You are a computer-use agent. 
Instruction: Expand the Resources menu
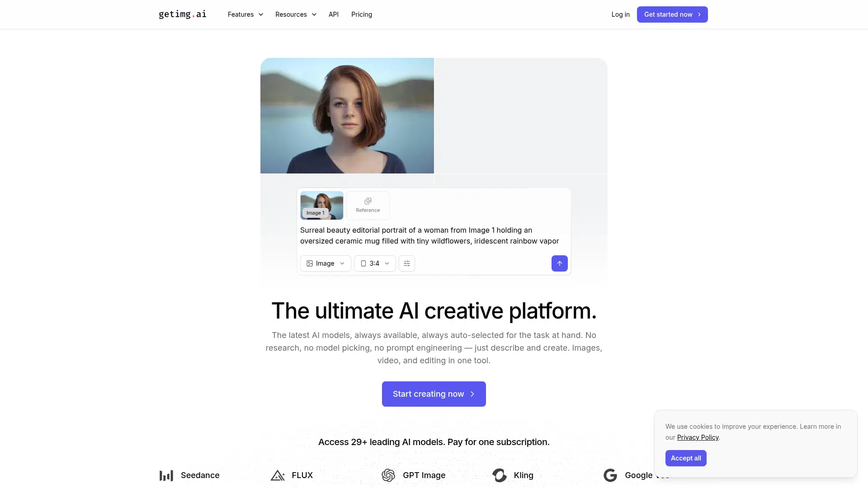coord(296,14)
